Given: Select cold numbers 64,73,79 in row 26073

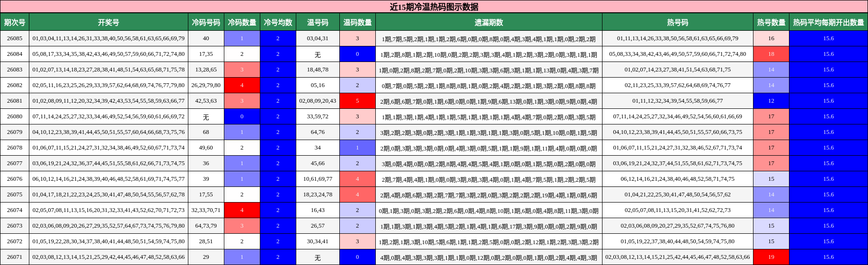Looking at the screenshot, I should pos(206,226).
